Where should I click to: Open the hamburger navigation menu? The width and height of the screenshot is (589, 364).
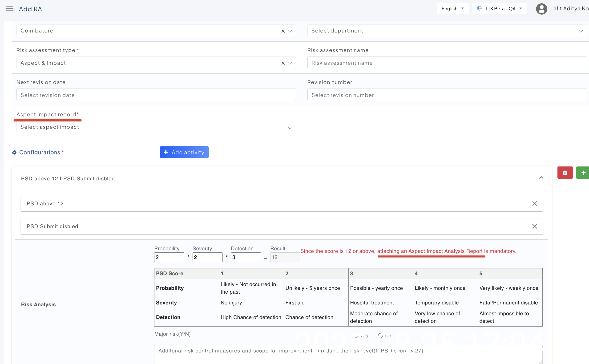click(x=9, y=9)
